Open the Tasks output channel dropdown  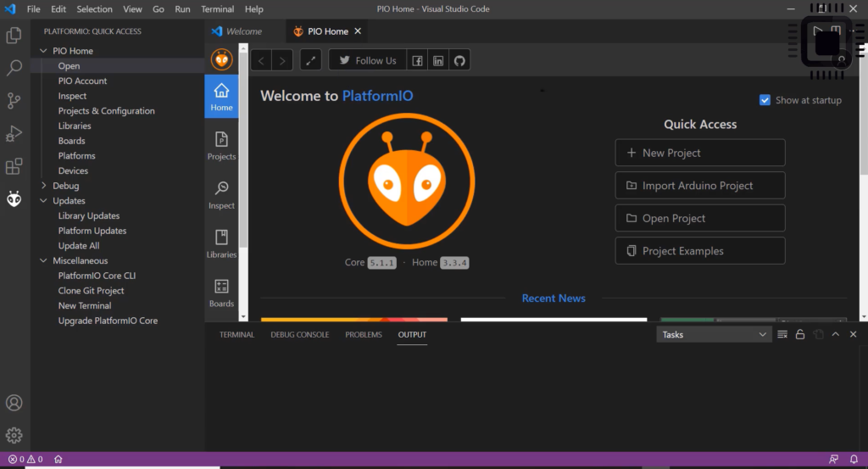[x=714, y=334]
